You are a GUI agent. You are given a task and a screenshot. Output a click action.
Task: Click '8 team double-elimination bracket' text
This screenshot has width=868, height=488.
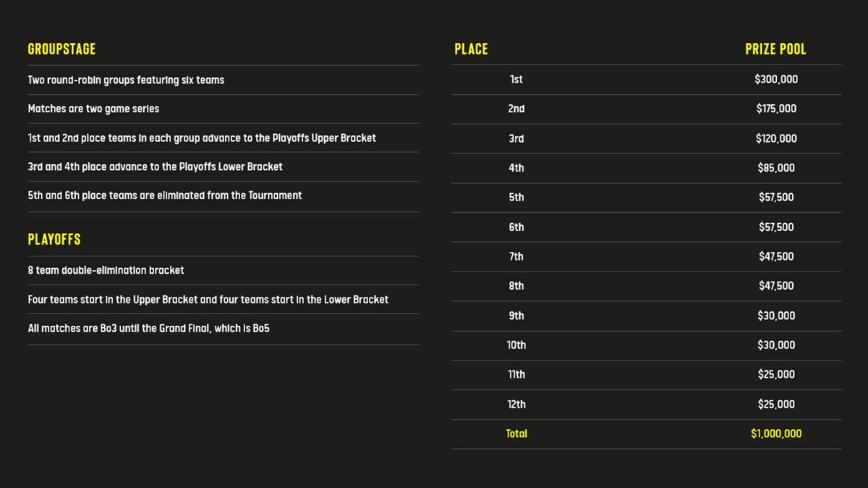click(106, 270)
